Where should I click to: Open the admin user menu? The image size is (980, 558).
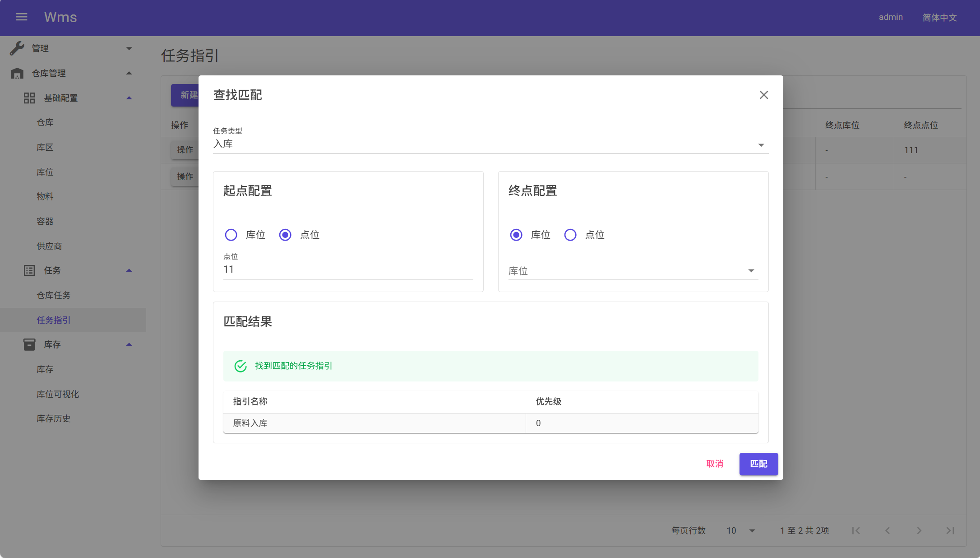pyautogui.click(x=891, y=17)
